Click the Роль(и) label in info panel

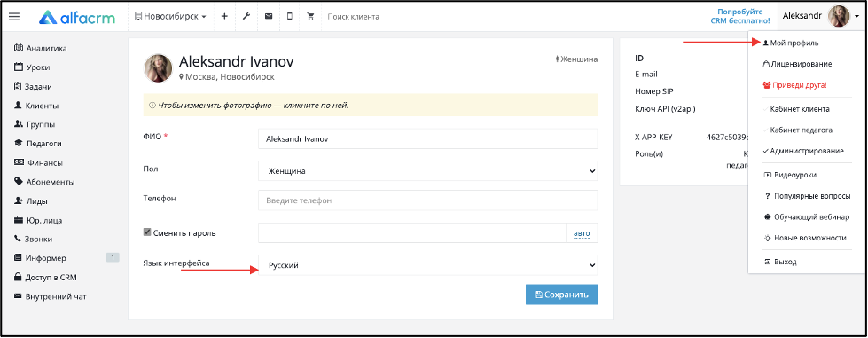pyautogui.click(x=649, y=153)
